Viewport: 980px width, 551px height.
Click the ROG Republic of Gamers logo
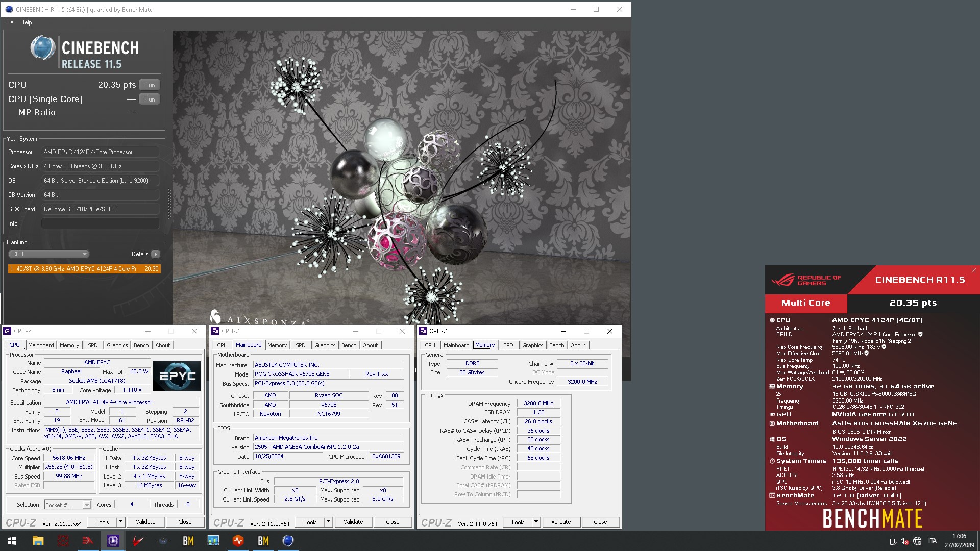click(806, 280)
